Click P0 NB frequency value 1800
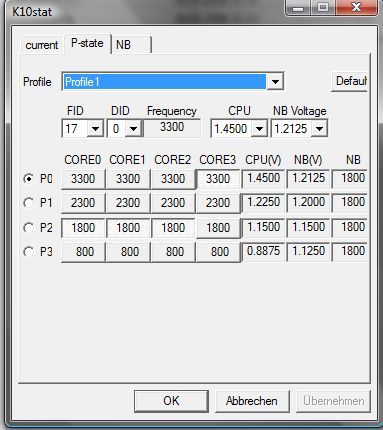Image resolution: width=383 pixels, height=430 pixels. [x=350, y=178]
